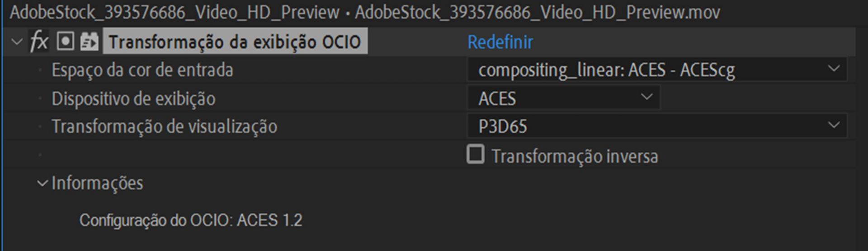Select the Transformação de visualização property
The height and width of the screenshot is (251, 868).
164,127
